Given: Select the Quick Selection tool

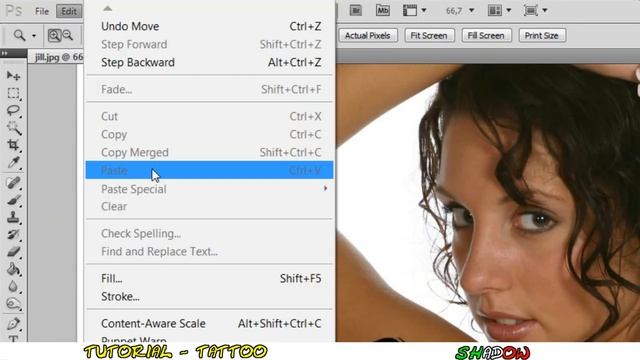Looking at the screenshot, I should tap(13, 128).
